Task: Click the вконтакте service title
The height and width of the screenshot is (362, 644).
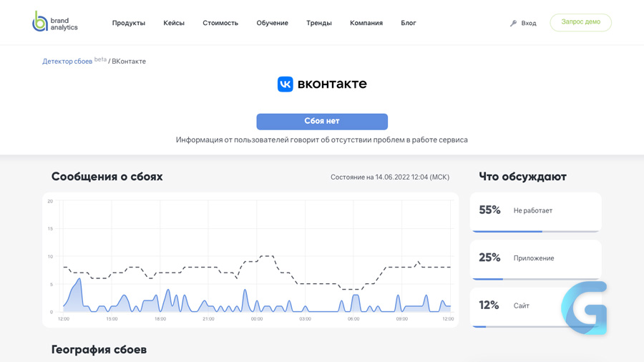Action: (332, 84)
